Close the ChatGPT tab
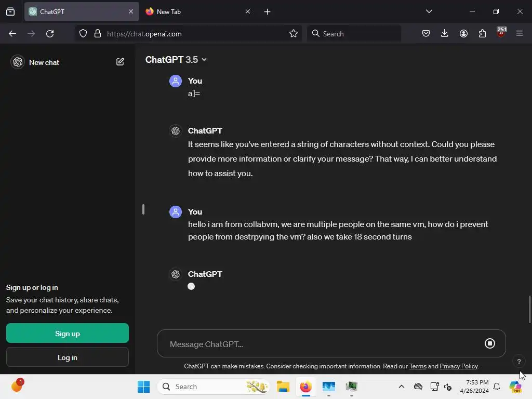Viewport: 532px width, 399px height. [131, 11]
